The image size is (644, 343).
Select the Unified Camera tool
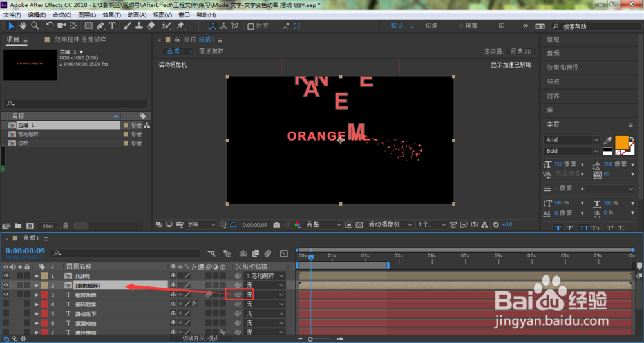(x=62, y=26)
